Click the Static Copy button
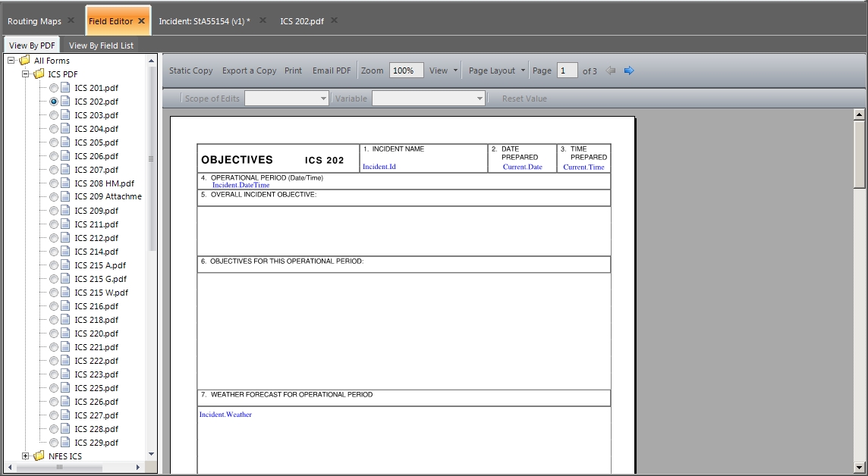This screenshot has height=476, width=868. point(190,70)
